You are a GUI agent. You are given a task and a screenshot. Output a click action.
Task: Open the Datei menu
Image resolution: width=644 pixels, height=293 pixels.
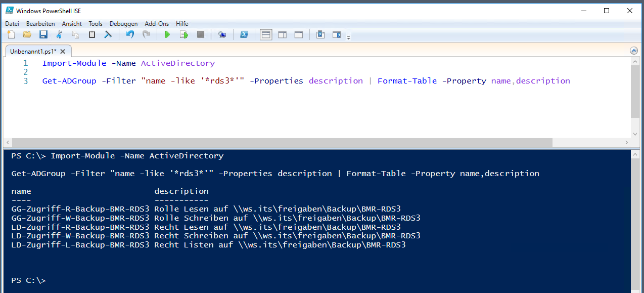click(x=12, y=24)
